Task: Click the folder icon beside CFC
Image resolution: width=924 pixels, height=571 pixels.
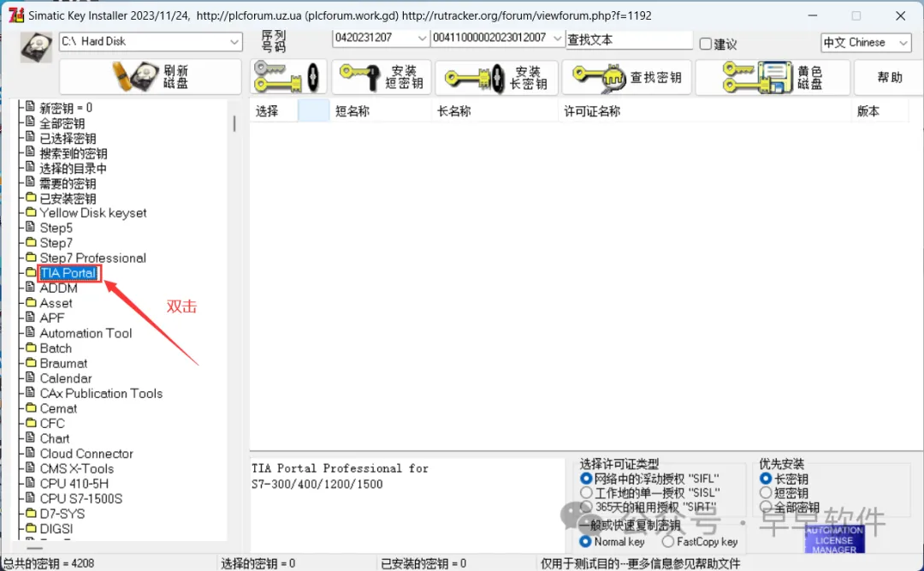Action: click(x=31, y=422)
